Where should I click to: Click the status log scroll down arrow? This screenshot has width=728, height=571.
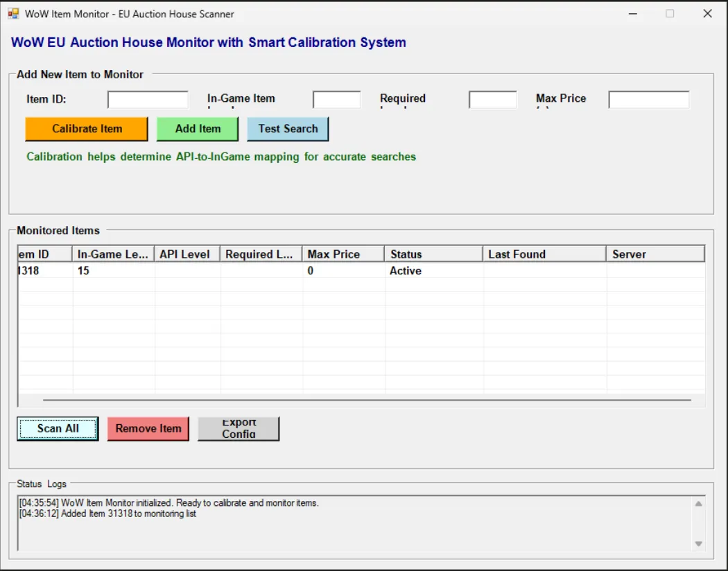pyautogui.click(x=698, y=544)
